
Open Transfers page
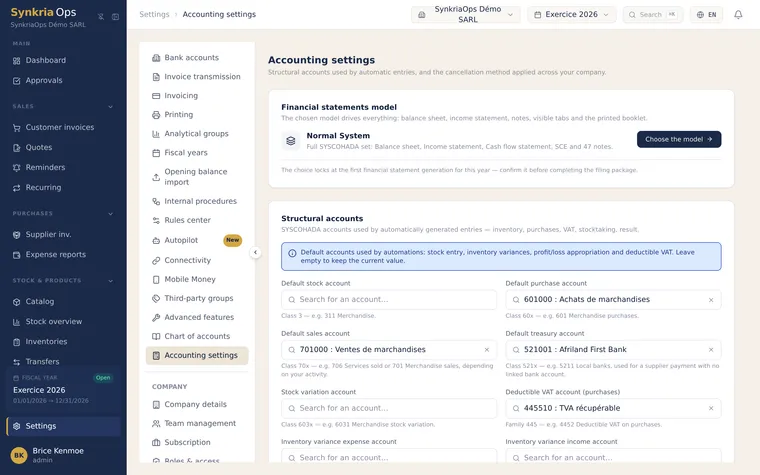pyautogui.click(x=63, y=362)
